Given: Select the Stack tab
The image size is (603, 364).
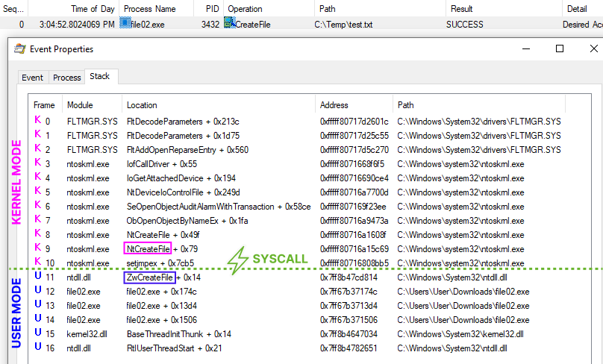Looking at the screenshot, I should point(100,76).
